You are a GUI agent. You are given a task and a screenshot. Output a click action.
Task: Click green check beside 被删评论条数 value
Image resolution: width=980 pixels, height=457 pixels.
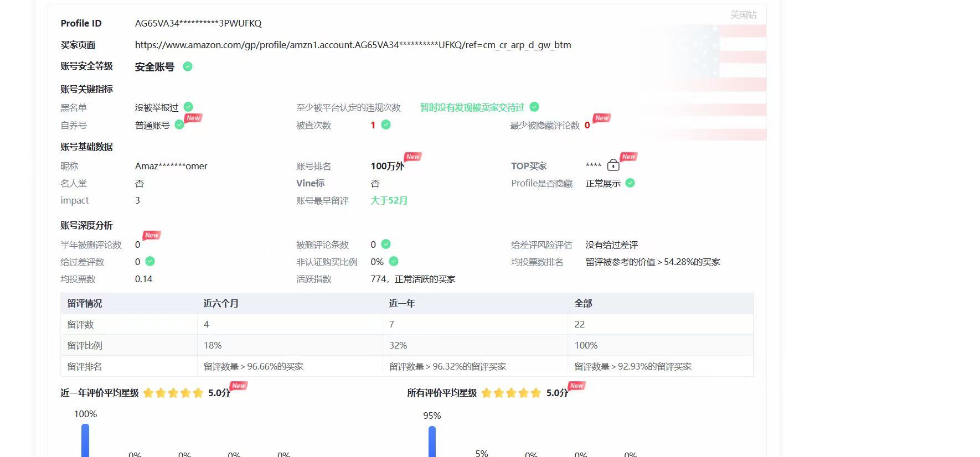[386, 244]
